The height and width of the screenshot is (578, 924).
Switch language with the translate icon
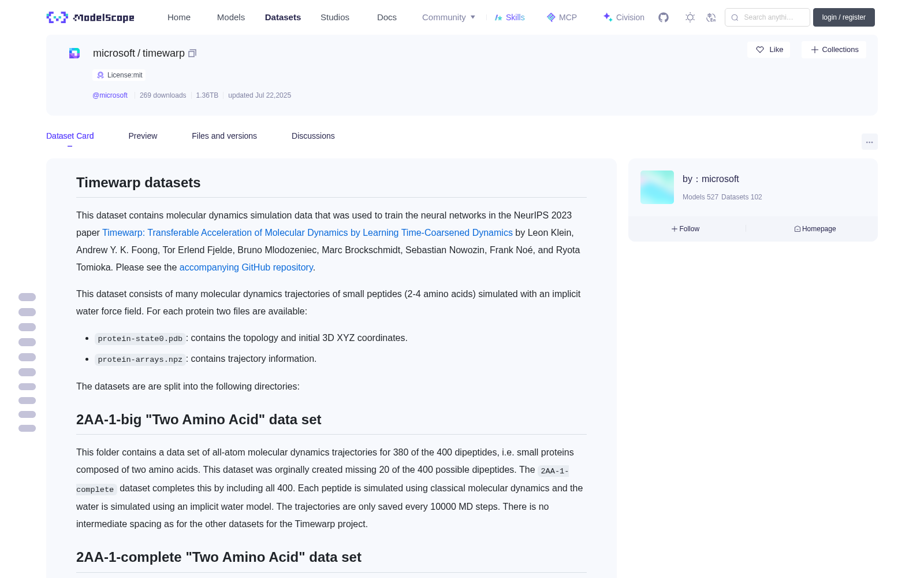coord(711,17)
